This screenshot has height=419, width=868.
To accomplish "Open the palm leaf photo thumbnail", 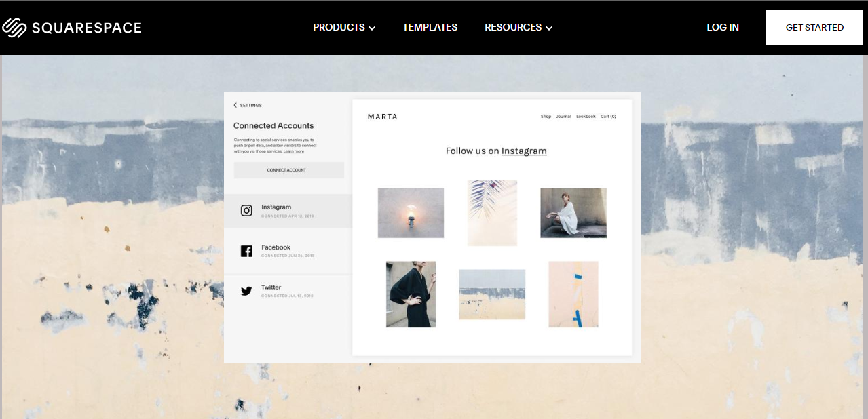I will tap(492, 213).
